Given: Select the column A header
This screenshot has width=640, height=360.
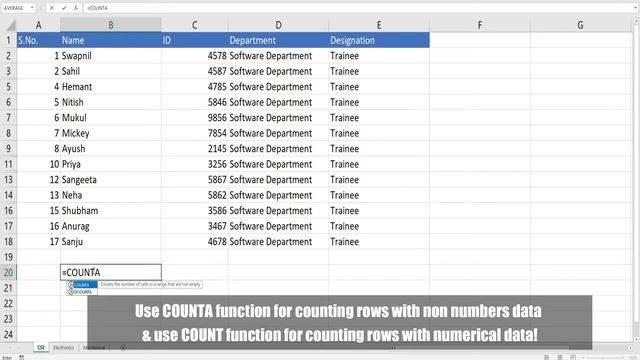Looking at the screenshot, I should click(x=38, y=25).
